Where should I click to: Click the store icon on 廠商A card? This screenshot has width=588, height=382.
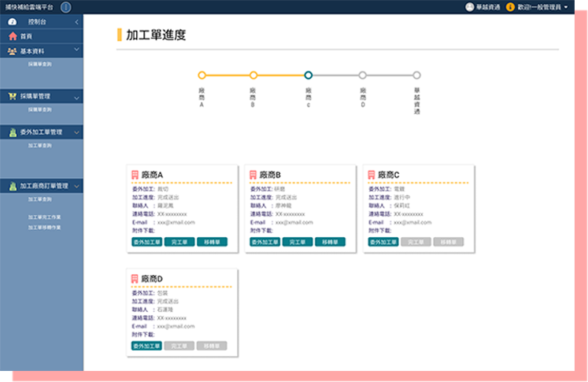pos(135,175)
